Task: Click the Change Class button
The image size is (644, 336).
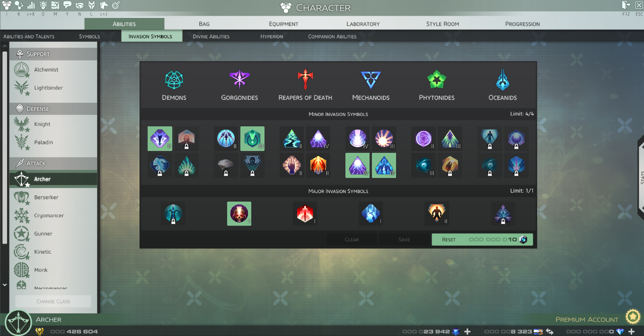Action: tap(53, 301)
